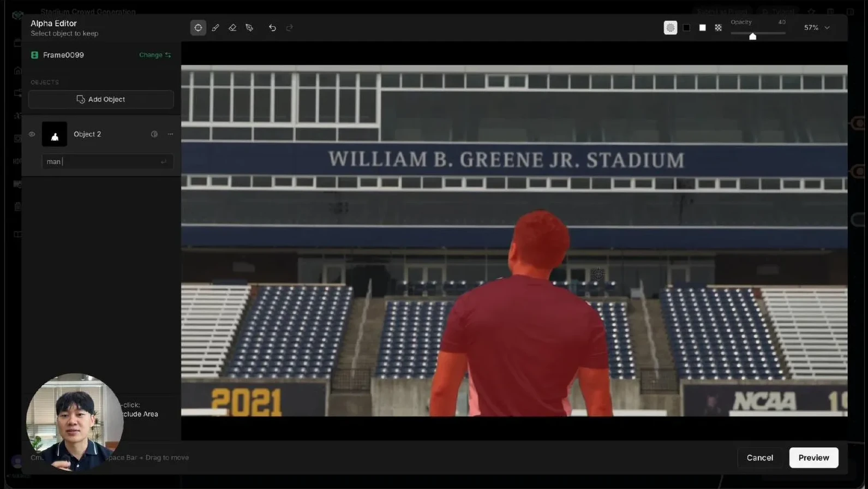Viewport: 868px width, 489px height.
Task: Select the brush tool
Action: click(x=215, y=27)
